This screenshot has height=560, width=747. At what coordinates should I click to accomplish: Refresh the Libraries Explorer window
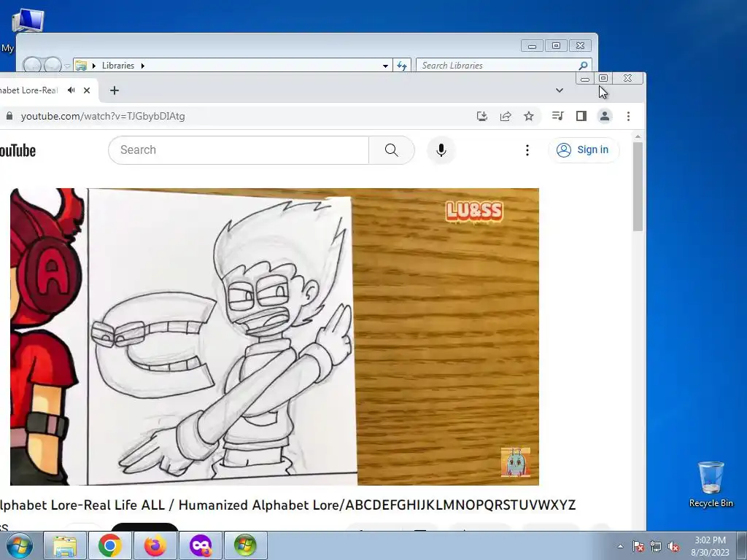tap(402, 66)
